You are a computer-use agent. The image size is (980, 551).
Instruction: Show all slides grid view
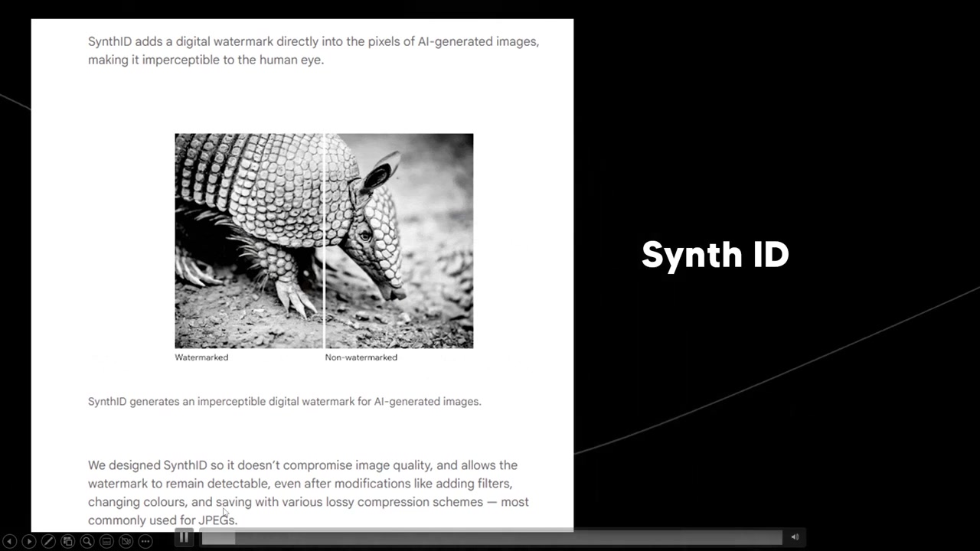coord(67,541)
